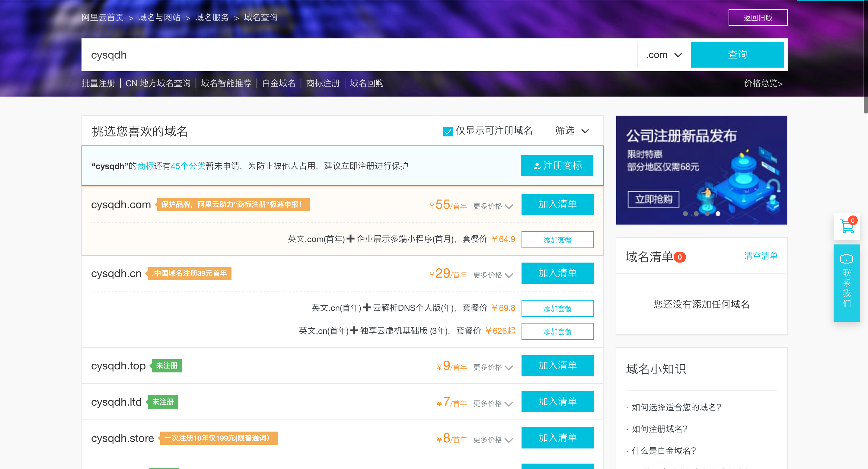Expand the 筛选 filter dropdown
The image size is (868, 469).
(572, 131)
